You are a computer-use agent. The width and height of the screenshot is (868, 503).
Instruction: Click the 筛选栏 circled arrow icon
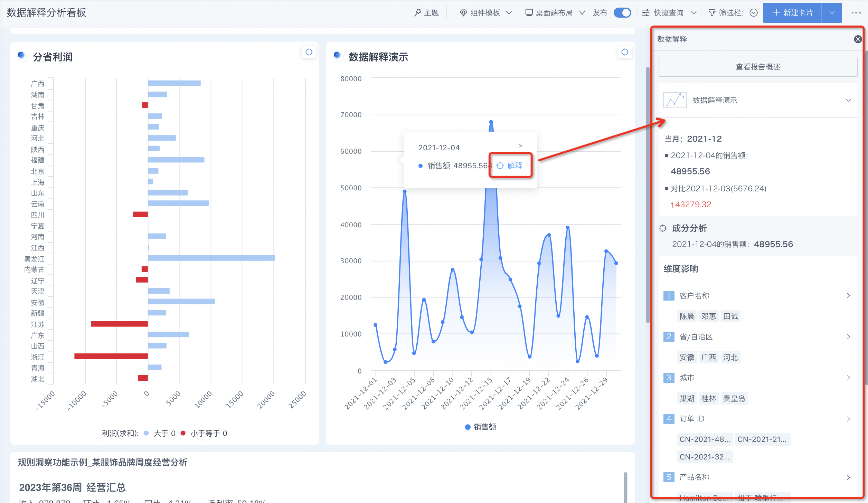coord(754,13)
